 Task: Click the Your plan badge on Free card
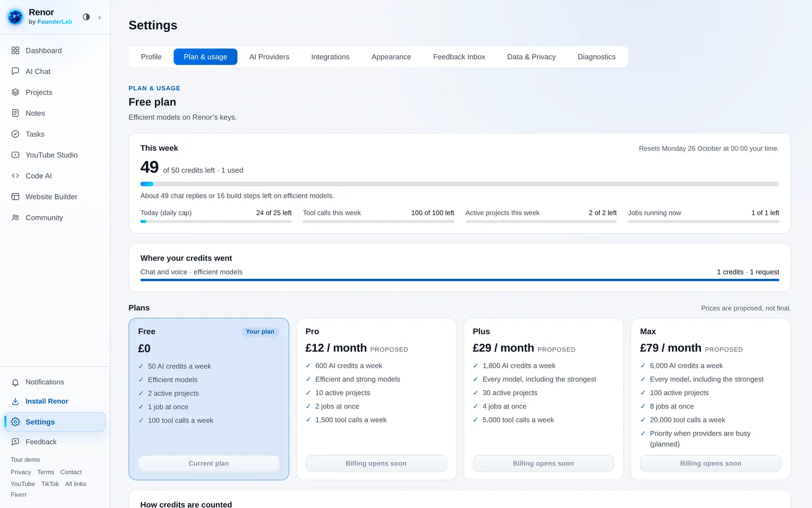[260, 332]
